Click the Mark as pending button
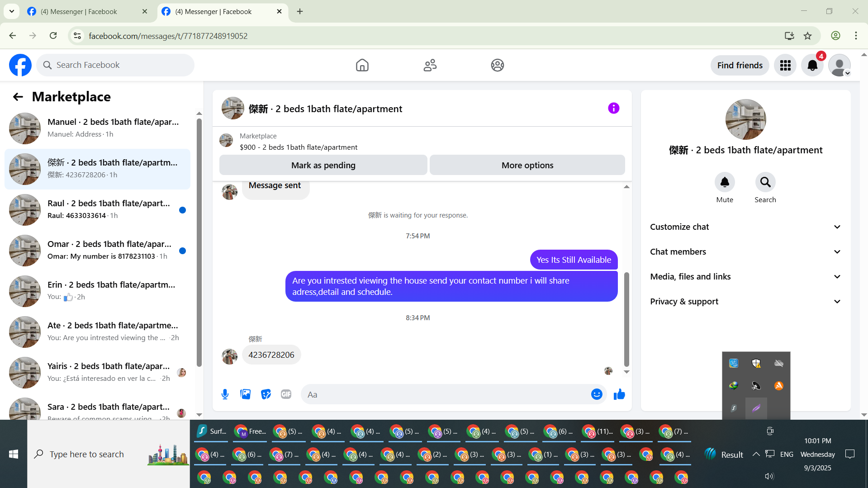The width and height of the screenshot is (868, 488). [x=323, y=165]
